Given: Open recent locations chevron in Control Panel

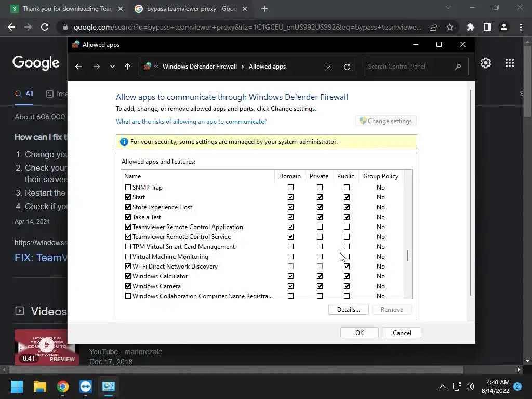Looking at the screenshot, I should click(112, 66).
